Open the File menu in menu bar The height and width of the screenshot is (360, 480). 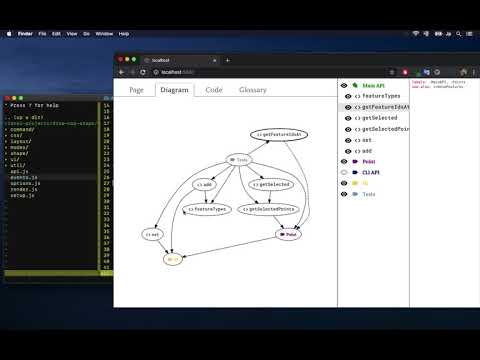pyautogui.click(x=42, y=34)
